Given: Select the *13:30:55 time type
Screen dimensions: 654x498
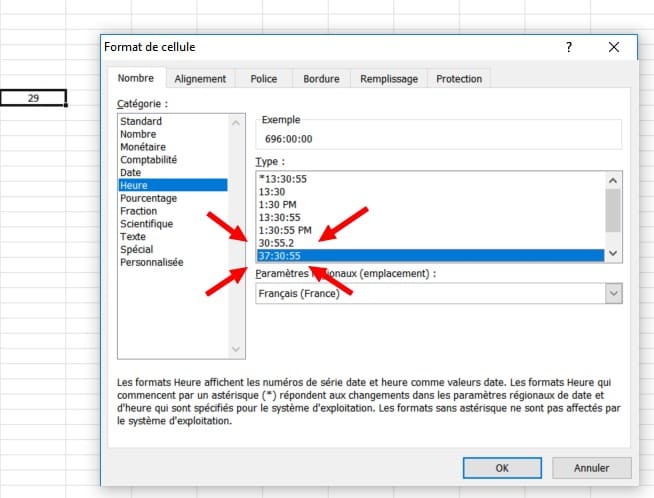Looking at the screenshot, I should point(430,179).
